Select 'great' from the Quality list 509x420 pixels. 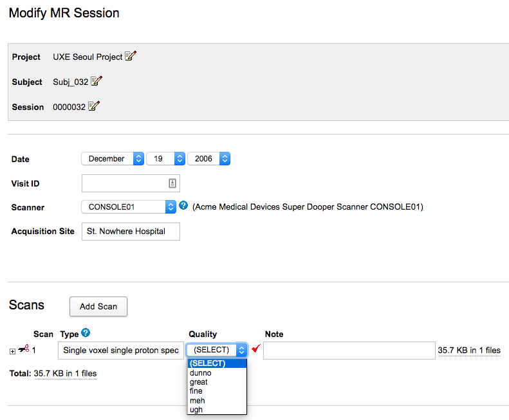[199, 382]
